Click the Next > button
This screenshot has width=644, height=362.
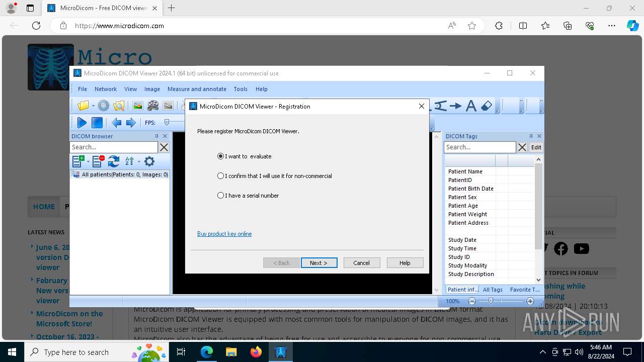(x=319, y=263)
